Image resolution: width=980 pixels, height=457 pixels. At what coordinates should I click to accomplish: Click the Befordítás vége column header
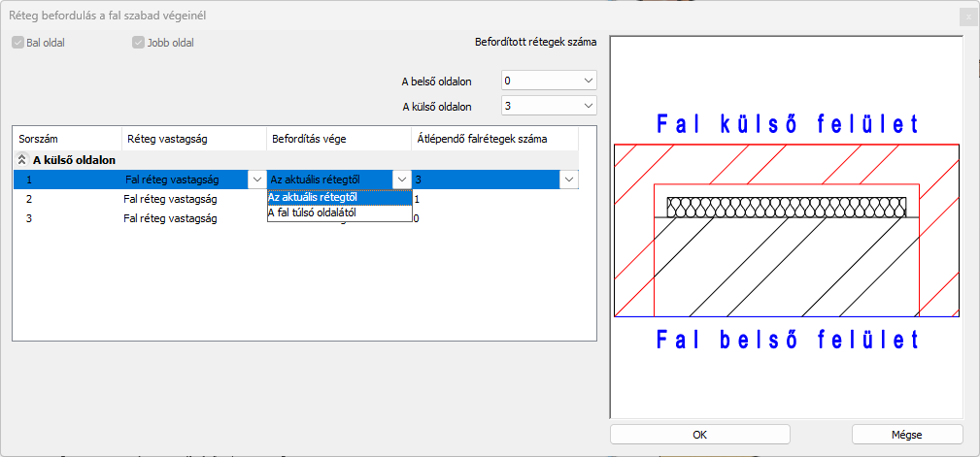coord(338,139)
